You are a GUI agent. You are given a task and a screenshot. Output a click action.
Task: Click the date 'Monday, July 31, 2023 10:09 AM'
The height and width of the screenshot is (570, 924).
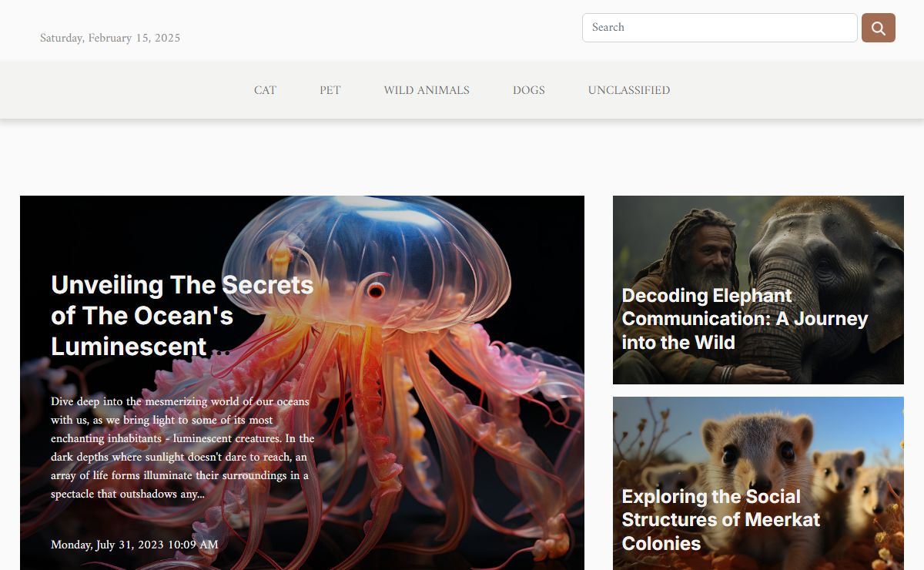(x=135, y=545)
